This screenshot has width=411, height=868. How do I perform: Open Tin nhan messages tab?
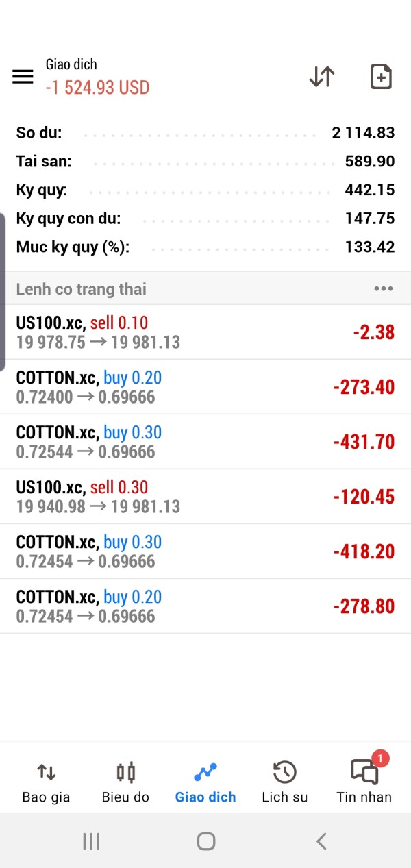(364, 783)
